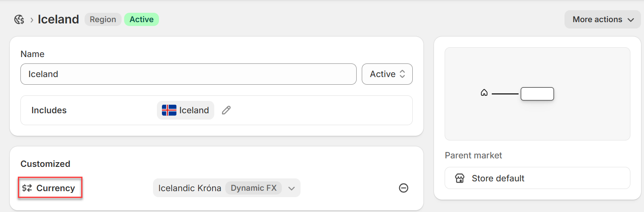Click the pencil icon to edit included regions
Viewport: 644px width, 212px height.
coord(227,110)
